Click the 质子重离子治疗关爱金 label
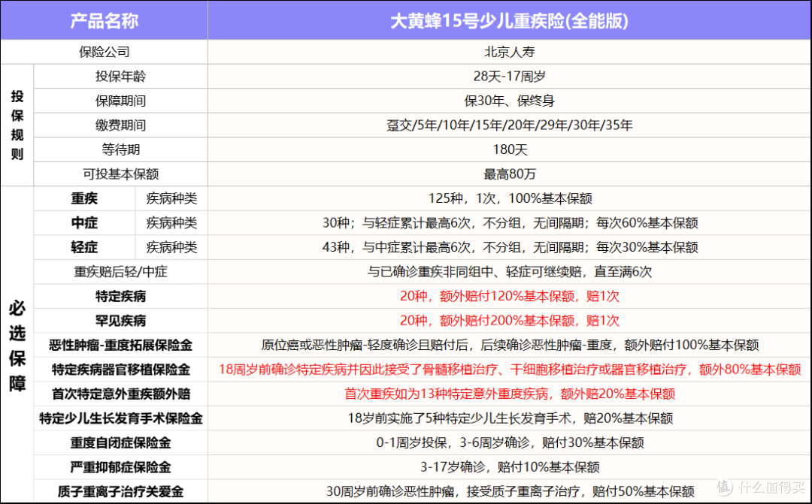This screenshot has width=812, height=504. coord(120,491)
